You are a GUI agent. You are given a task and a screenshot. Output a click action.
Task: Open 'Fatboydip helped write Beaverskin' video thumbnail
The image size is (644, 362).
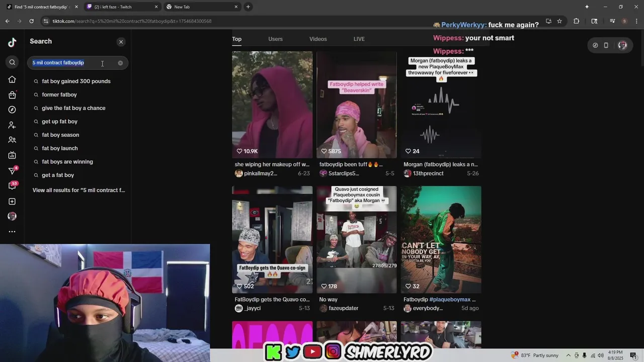(357, 105)
